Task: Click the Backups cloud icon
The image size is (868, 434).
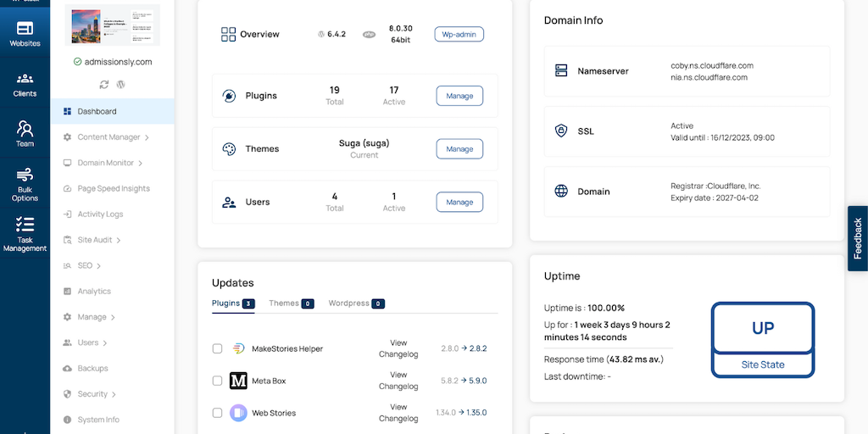Action: [68, 369]
